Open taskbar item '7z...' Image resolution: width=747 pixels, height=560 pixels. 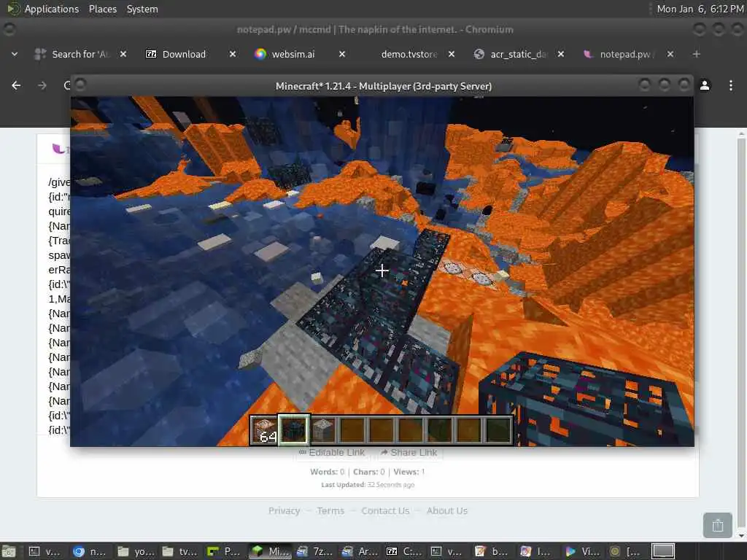click(x=314, y=551)
